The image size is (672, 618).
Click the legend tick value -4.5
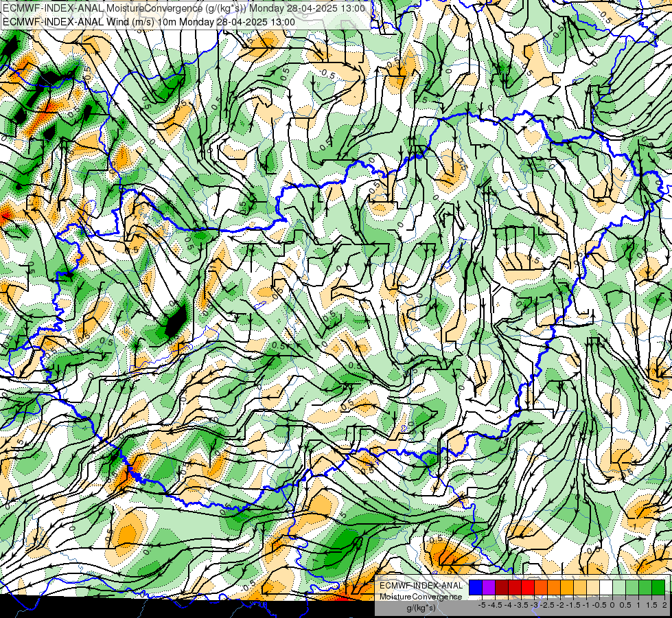[x=495, y=605]
